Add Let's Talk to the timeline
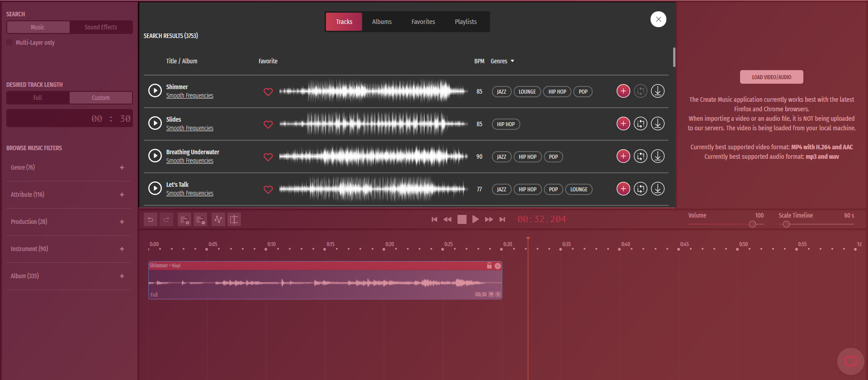 623,189
